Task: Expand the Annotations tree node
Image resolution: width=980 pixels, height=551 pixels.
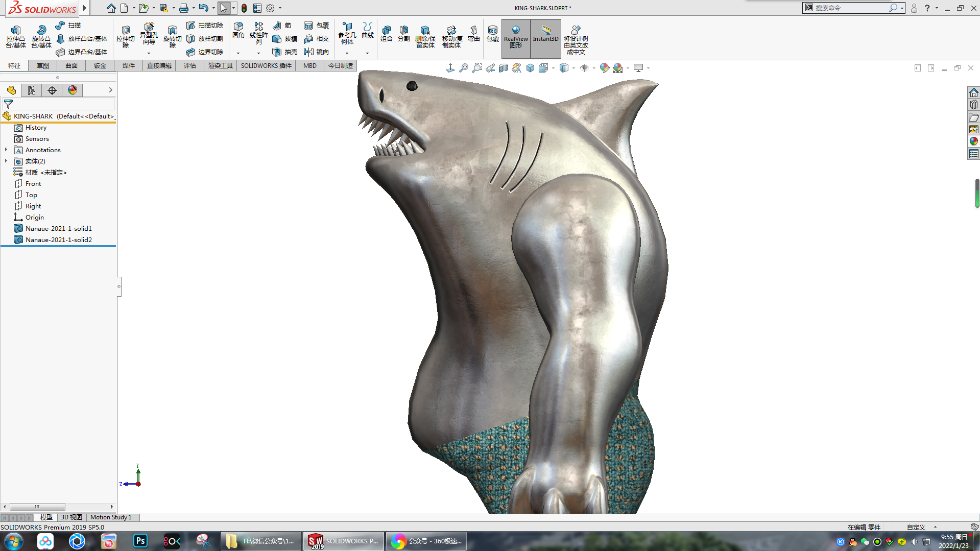Action: click(6, 150)
